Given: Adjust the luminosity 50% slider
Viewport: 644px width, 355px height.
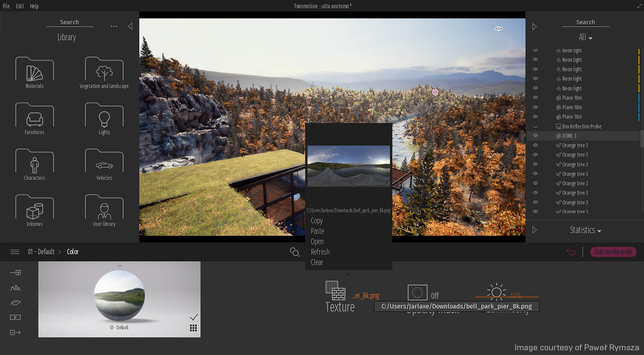Looking at the screenshot, I should coord(507,297).
